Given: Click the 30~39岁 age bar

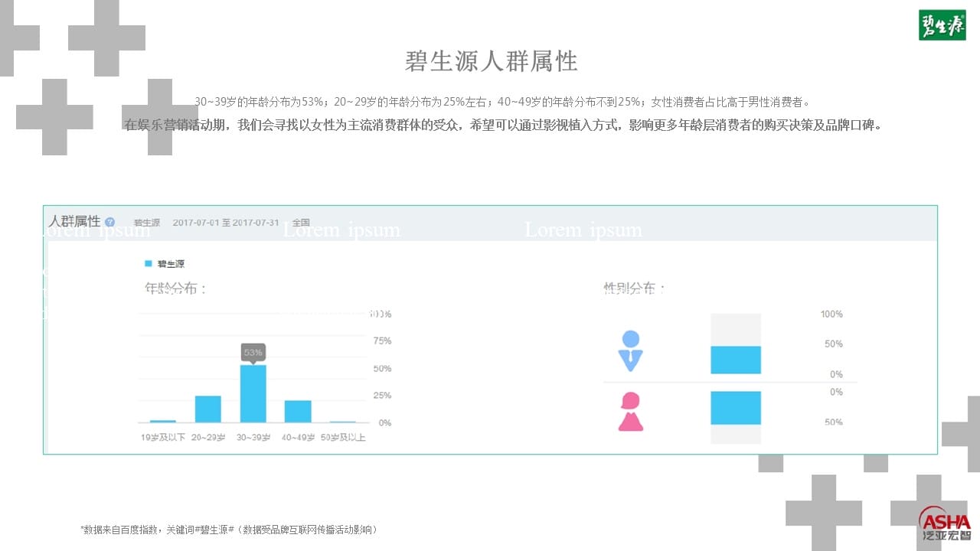Looking at the screenshot, I should tap(253, 393).
